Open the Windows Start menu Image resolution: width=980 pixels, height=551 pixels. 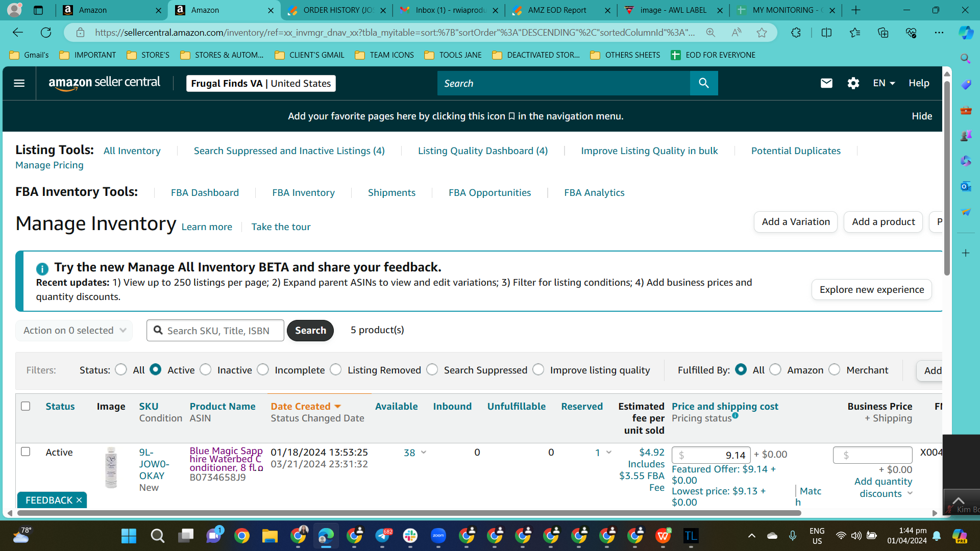(x=129, y=536)
